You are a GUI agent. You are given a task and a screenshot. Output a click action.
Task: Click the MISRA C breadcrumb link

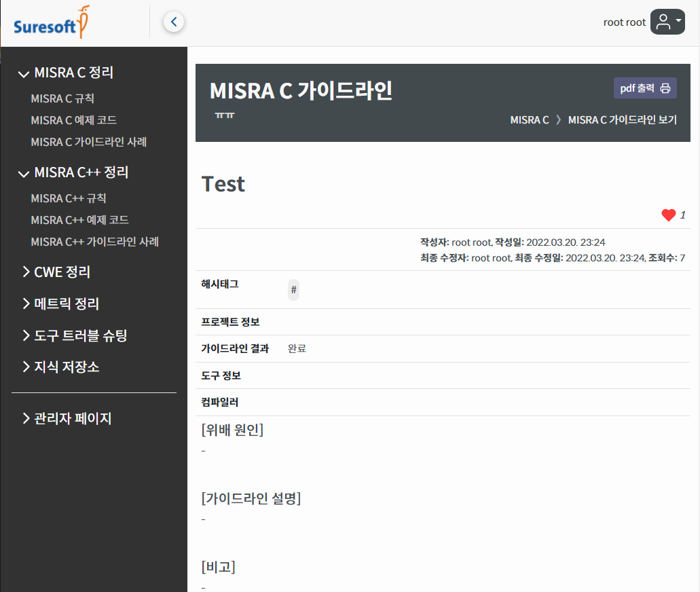(x=529, y=120)
